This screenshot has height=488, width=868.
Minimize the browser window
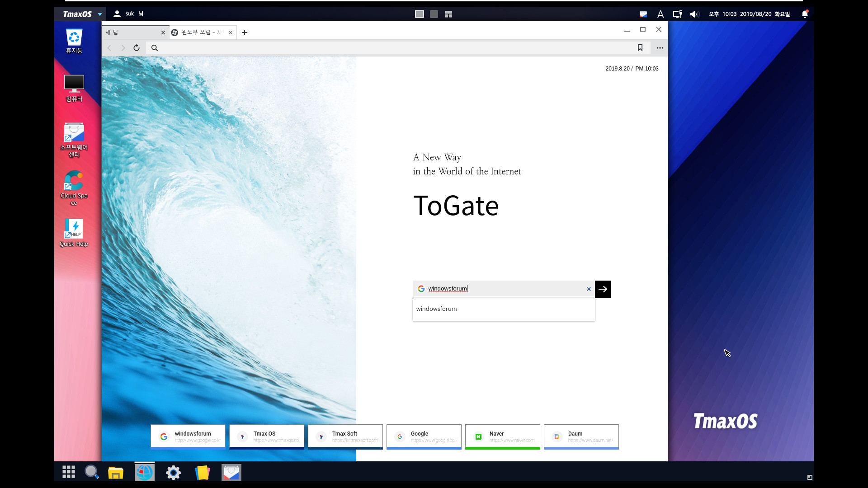point(627,30)
